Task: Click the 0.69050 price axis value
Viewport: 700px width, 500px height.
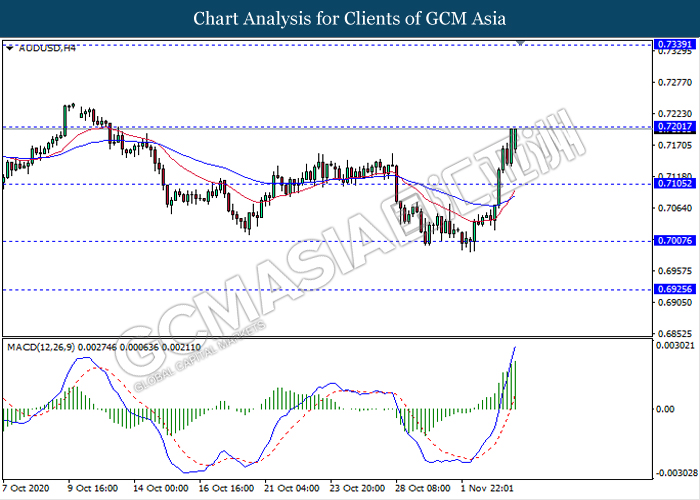Action: coord(675,303)
